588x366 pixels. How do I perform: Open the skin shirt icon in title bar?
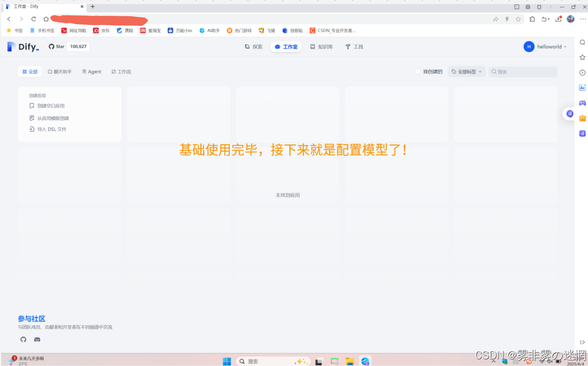click(x=539, y=7)
